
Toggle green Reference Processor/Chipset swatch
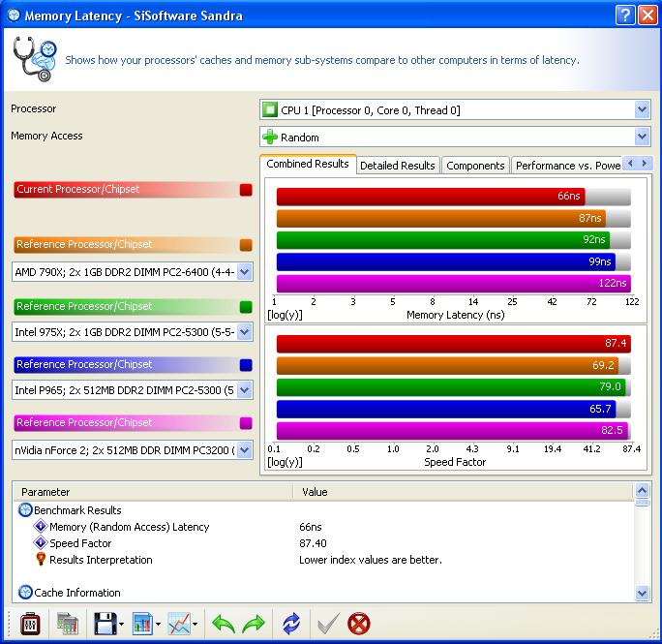tap(246, 307)
